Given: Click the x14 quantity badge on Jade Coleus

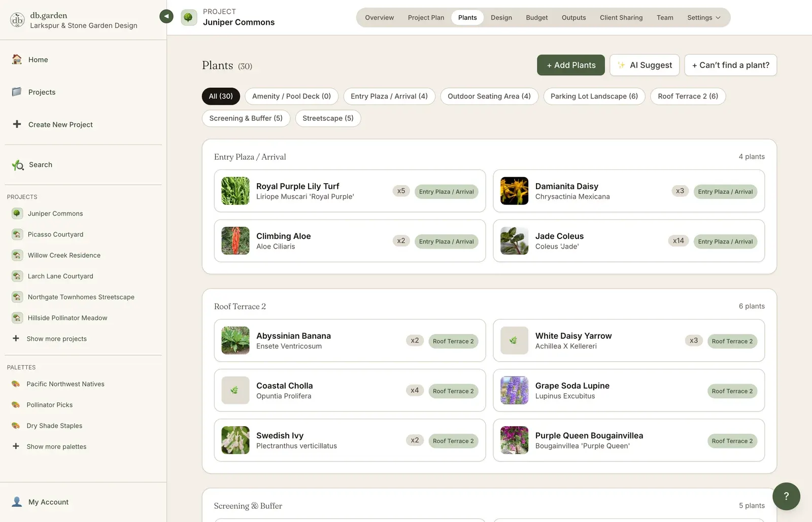Looking at the screenshot, I should [x=679, y=241].
